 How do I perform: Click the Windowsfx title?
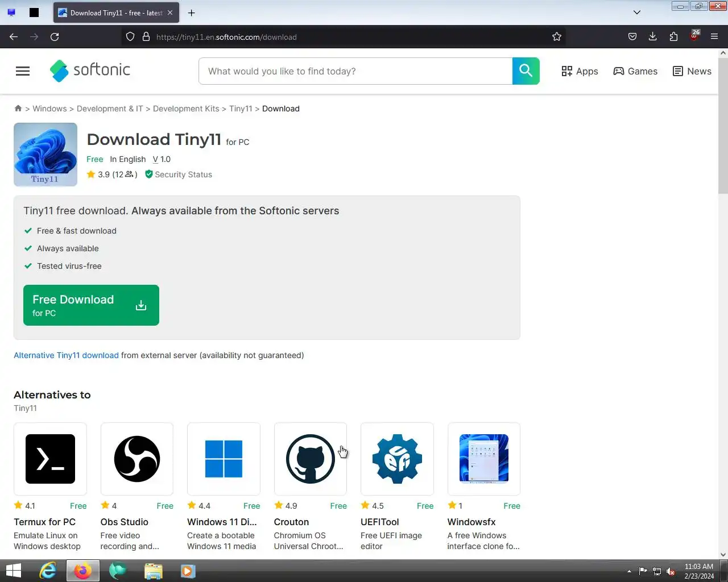point(471,522)
